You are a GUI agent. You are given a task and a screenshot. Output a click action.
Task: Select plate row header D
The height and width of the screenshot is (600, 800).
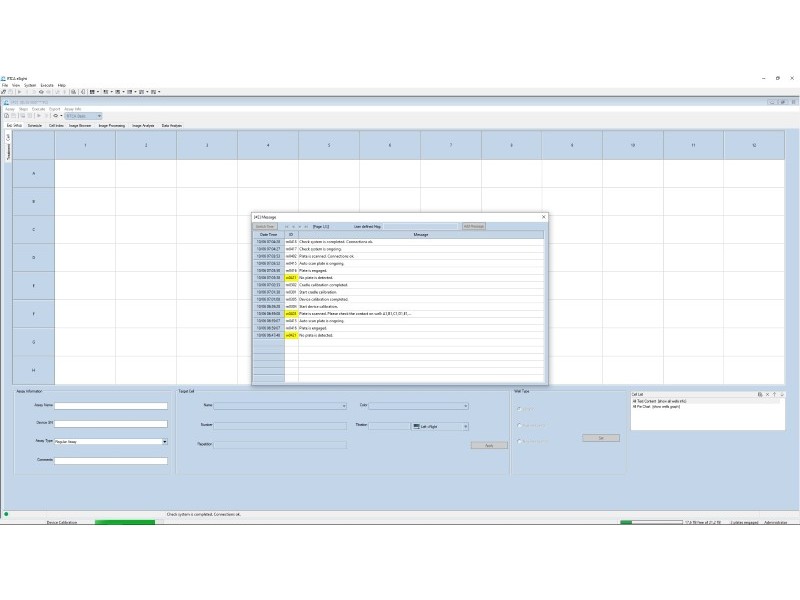[x=34, y=258]
